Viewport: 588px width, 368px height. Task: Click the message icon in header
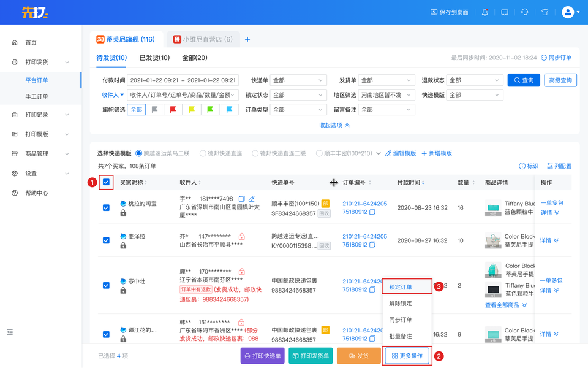(505, 12)
